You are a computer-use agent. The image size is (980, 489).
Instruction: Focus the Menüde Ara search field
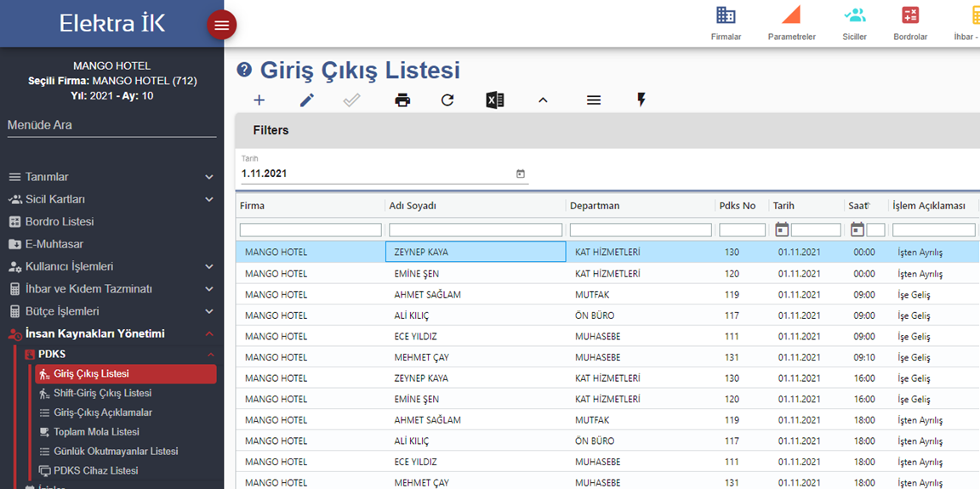pyautogui.click(x=111, y=126)
